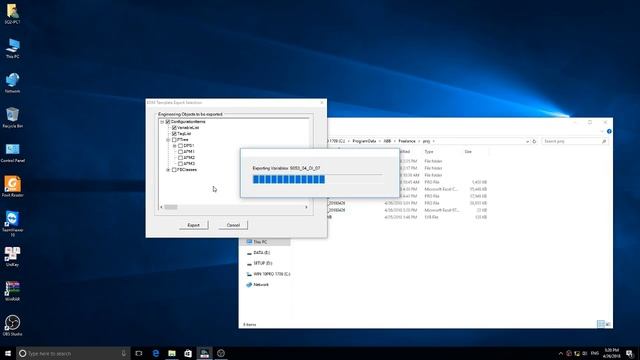640x360 pixels.
Task: Open the Network desktop icon
Action: point(12,83)
